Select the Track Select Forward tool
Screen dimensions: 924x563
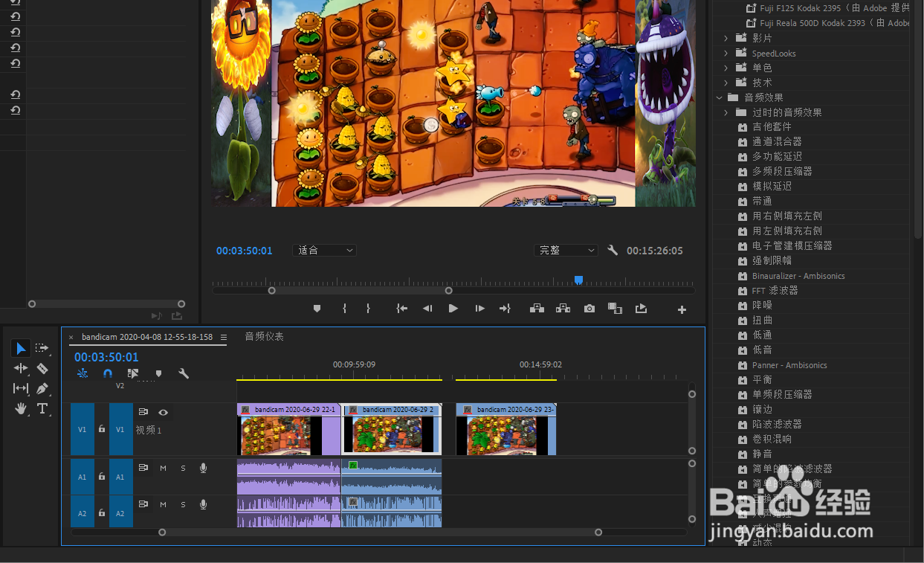[42, 348]
